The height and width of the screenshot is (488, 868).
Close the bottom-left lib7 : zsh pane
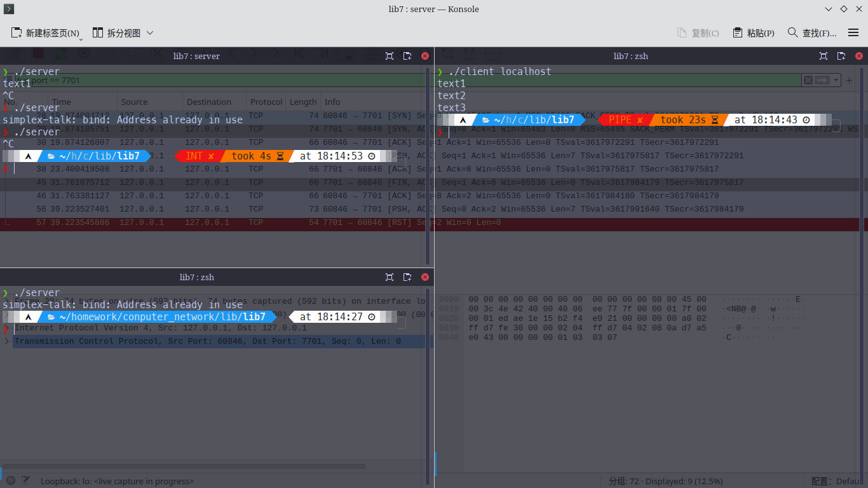(x=425, y=277)
